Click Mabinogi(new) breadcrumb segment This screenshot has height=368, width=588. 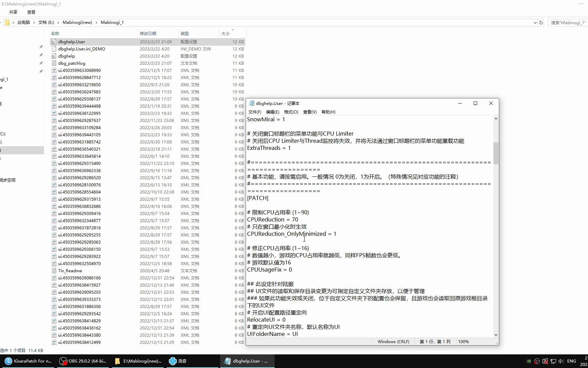coord(77,22)
